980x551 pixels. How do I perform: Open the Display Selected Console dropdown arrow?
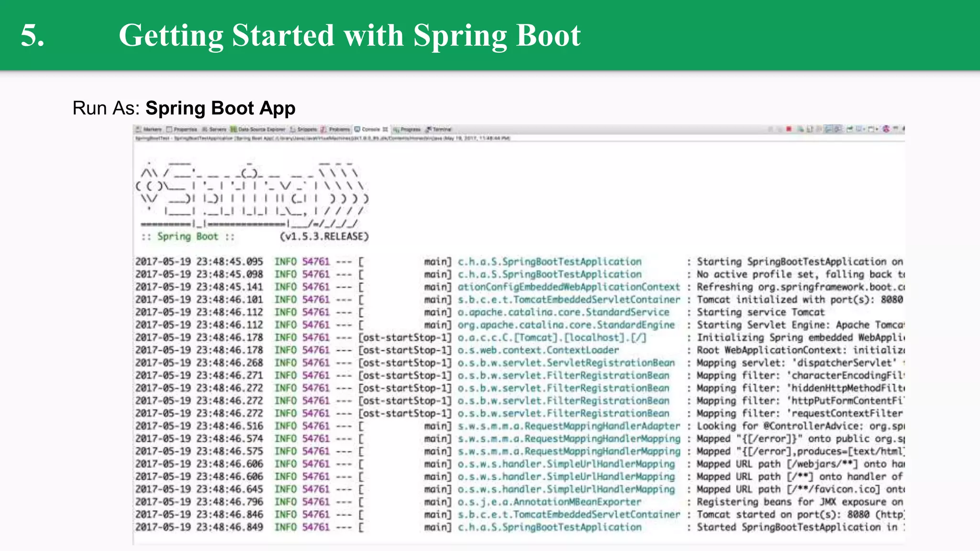click(864, 129)
